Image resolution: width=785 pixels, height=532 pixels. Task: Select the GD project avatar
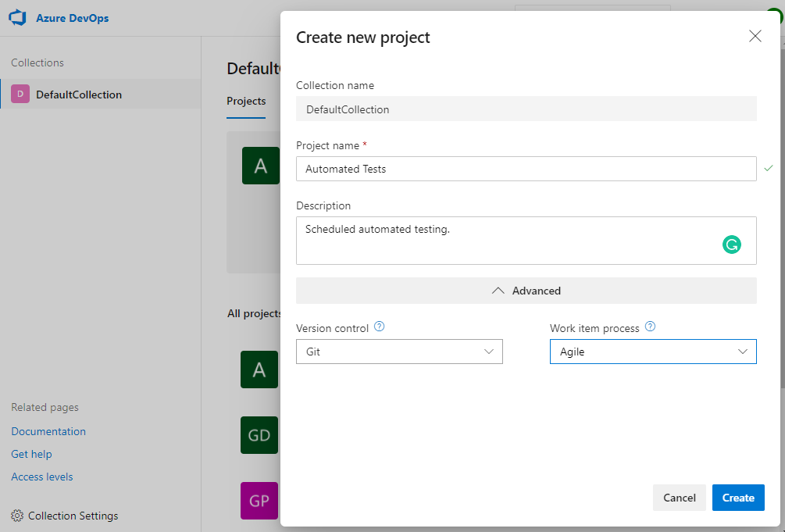tap(259, 435)
